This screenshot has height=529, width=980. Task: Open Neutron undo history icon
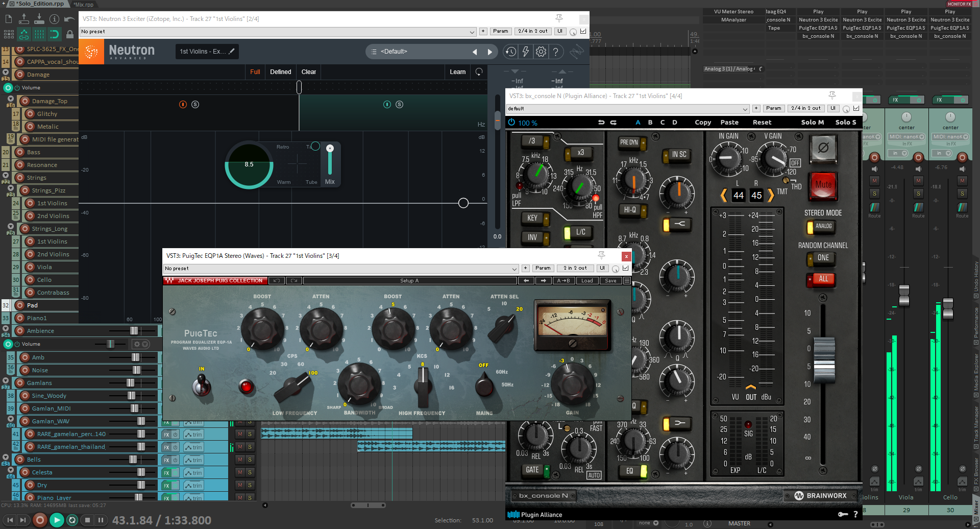point(510,52)
